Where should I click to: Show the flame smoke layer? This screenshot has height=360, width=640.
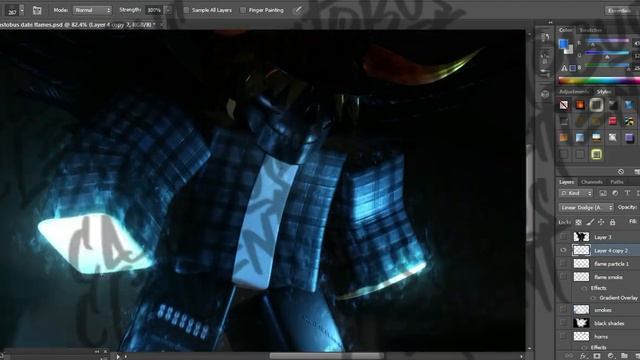click(563, 277)
